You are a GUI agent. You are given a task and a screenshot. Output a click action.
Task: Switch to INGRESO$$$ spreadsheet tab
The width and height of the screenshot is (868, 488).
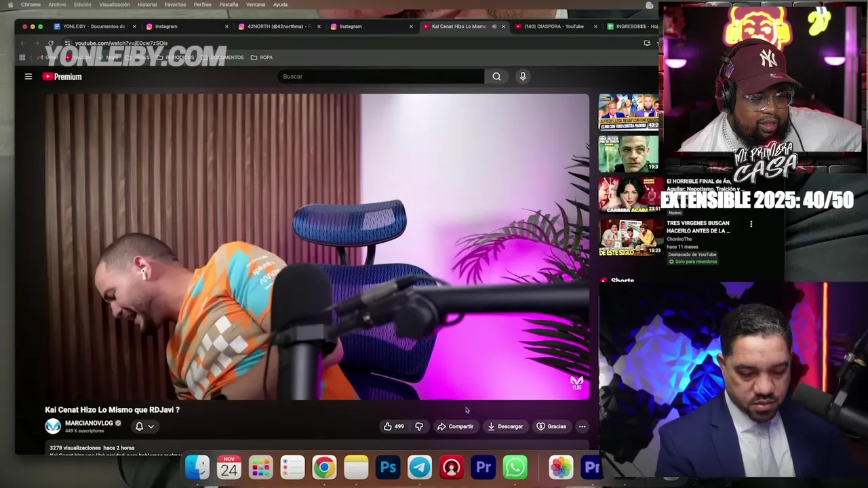coord(632,26)
